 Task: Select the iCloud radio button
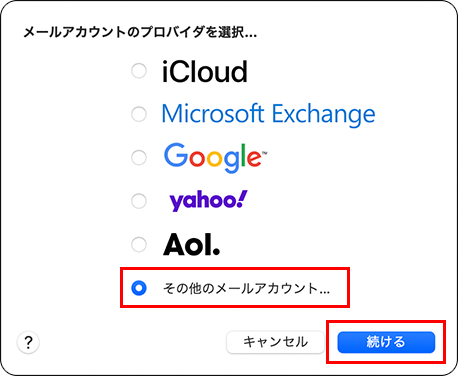[x=139, y=71]
